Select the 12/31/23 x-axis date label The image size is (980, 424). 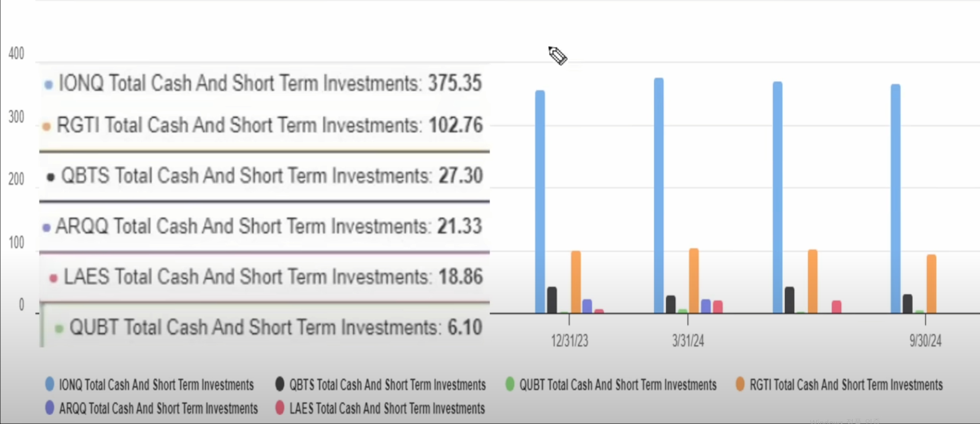569,341
